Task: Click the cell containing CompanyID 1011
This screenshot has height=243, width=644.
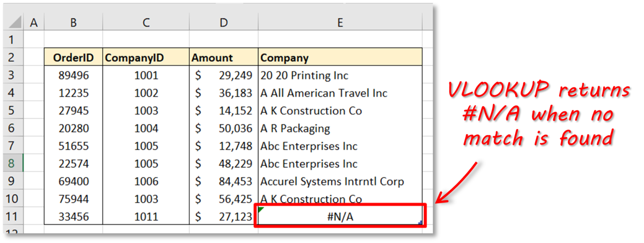Action: 145,217
